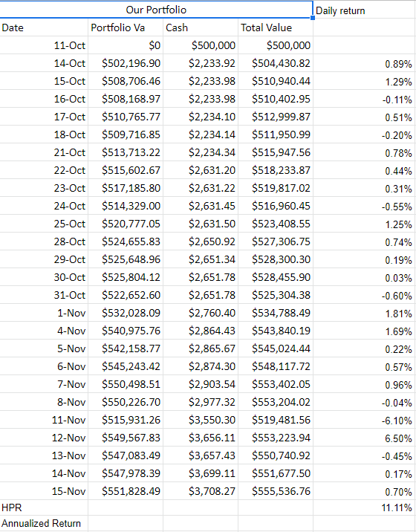
Task: Click the 1-Nov date cell
Action: tap(44, 313)
